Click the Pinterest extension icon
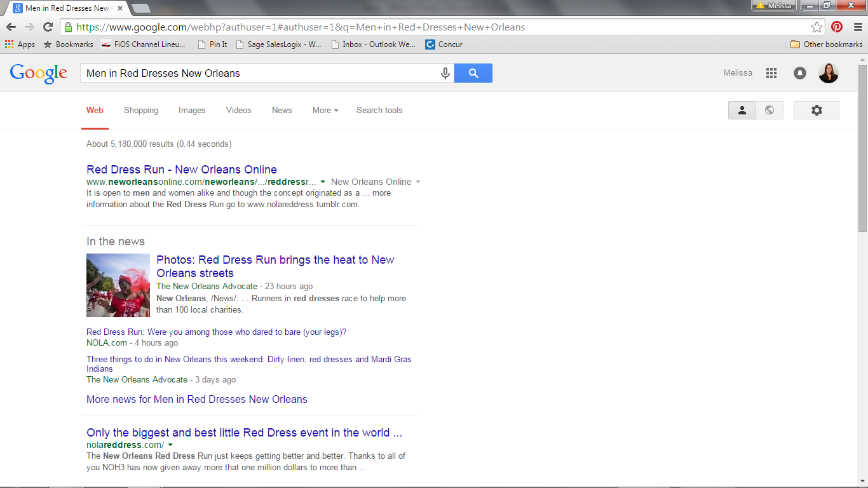Viewport: 868px width, 488px height. 837,27
